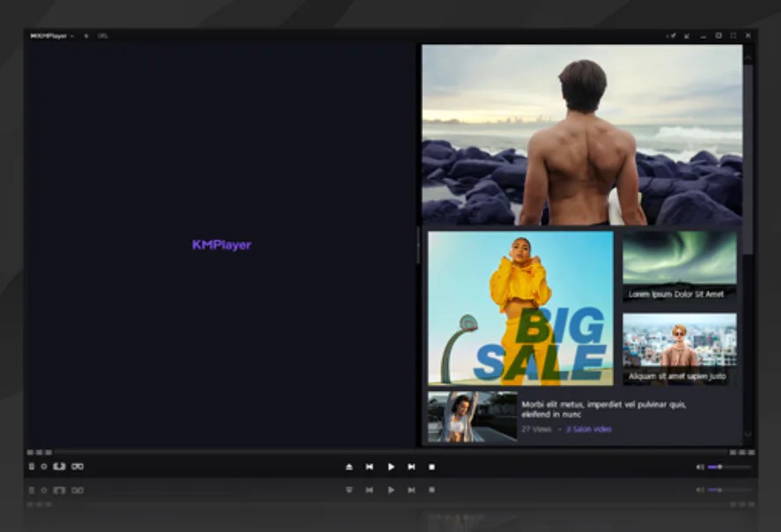Image resolution: width=781 pixels, height=532 pixels.
Task: Stop the current playback
Action: [431, 467]
